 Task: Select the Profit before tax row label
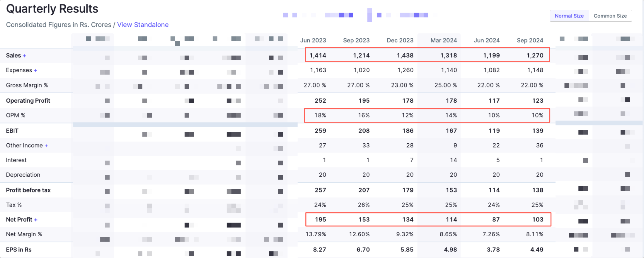point(28,190)
